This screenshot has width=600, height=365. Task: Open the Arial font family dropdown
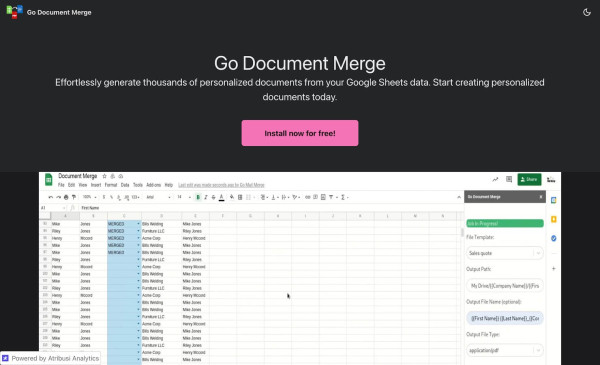pyautogui.click(x=158, y=197)
